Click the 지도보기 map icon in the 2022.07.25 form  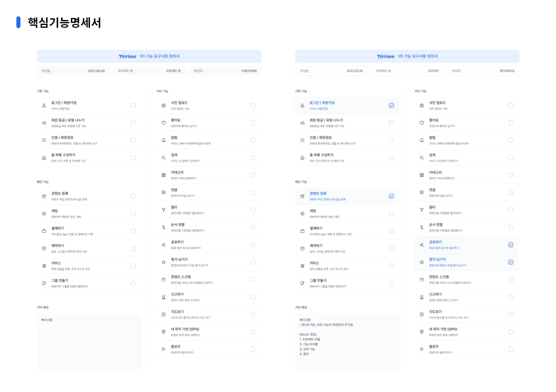[421, 314]
